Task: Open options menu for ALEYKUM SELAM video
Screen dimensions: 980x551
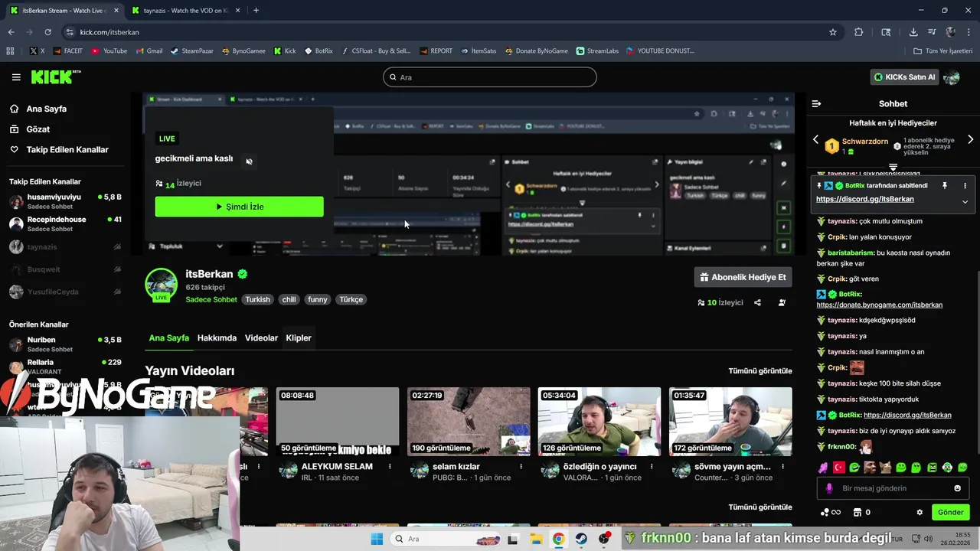Action: coord(390,467)
